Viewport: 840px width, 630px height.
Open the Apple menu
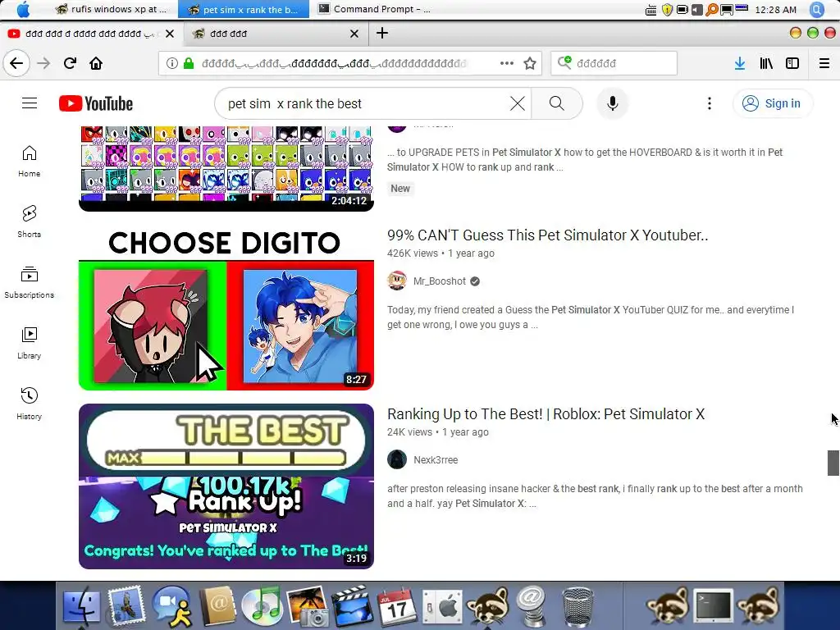pos(24,9)
